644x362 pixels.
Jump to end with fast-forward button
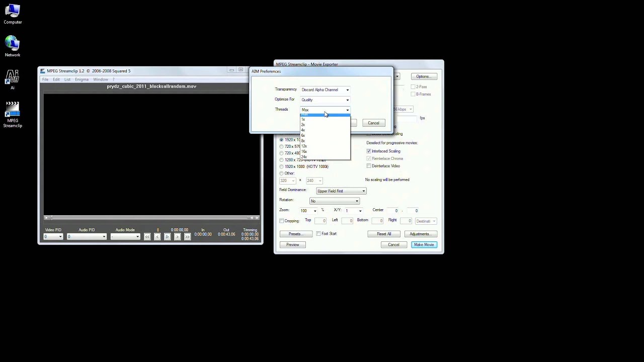click(187, 237)
